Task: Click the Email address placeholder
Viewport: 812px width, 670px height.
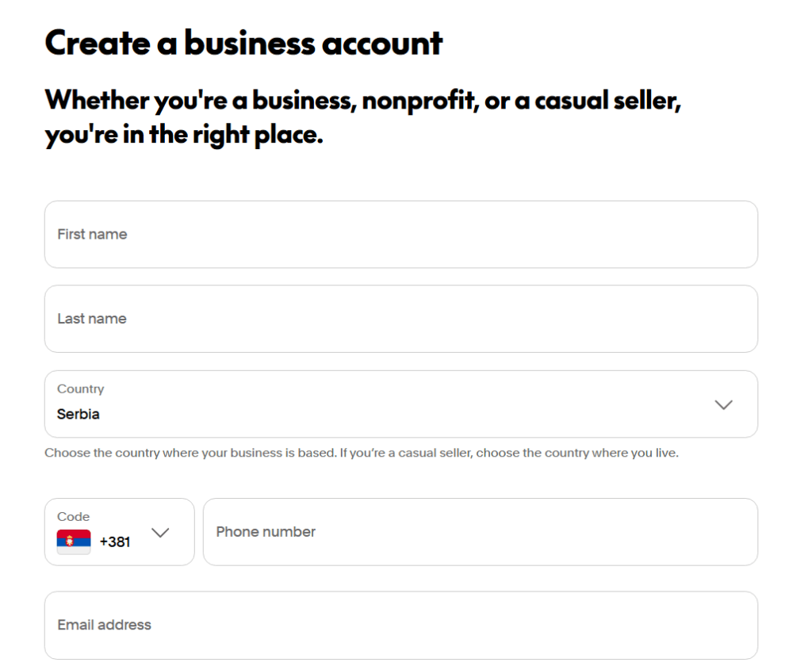Action: (x=104, y=626)
